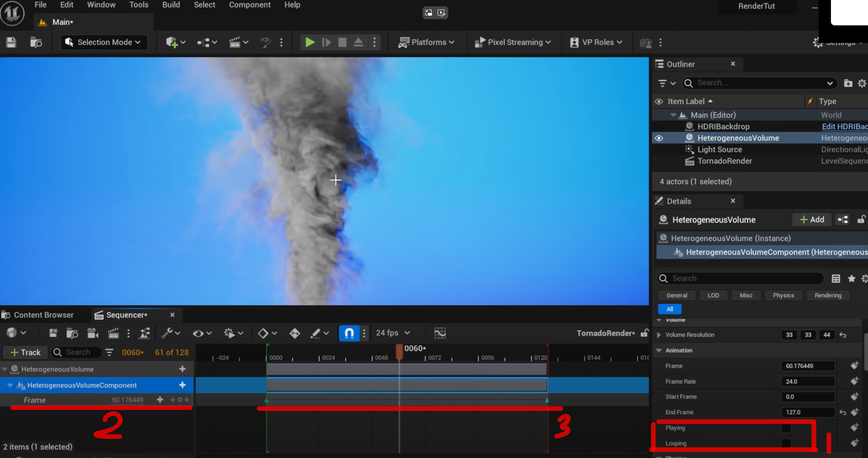Hide HeterogeneousVolume with its eye icon
This screenshot has height=458, width=868.
(x=659, y=138)
